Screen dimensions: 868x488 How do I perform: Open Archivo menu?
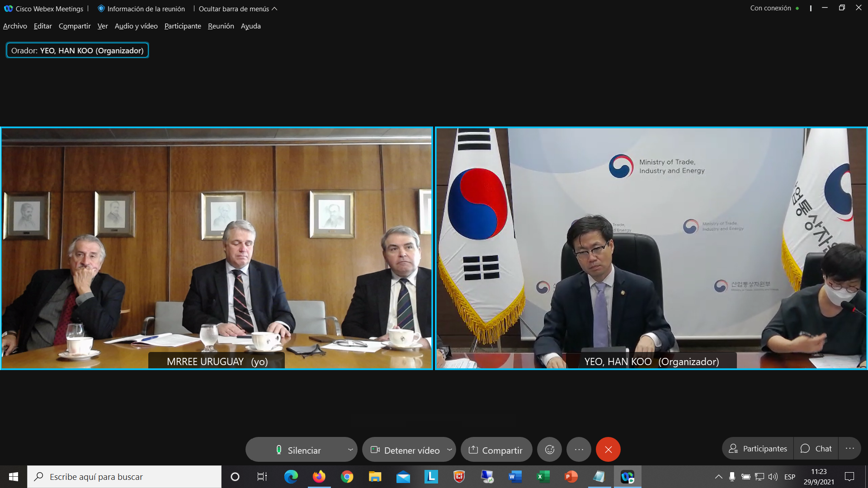pos(15,26)
